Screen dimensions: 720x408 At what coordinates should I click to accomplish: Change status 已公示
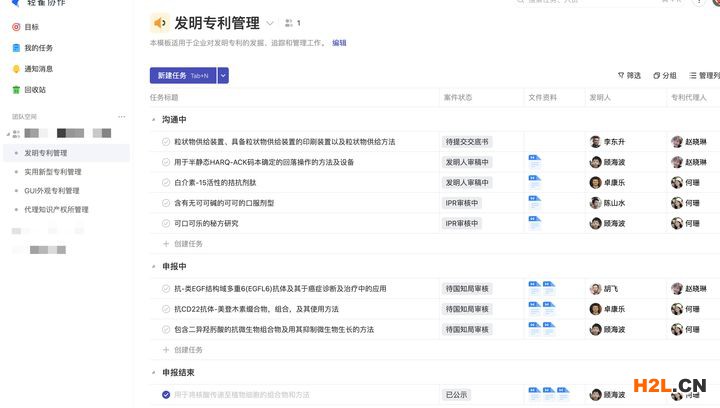point(456,395)
